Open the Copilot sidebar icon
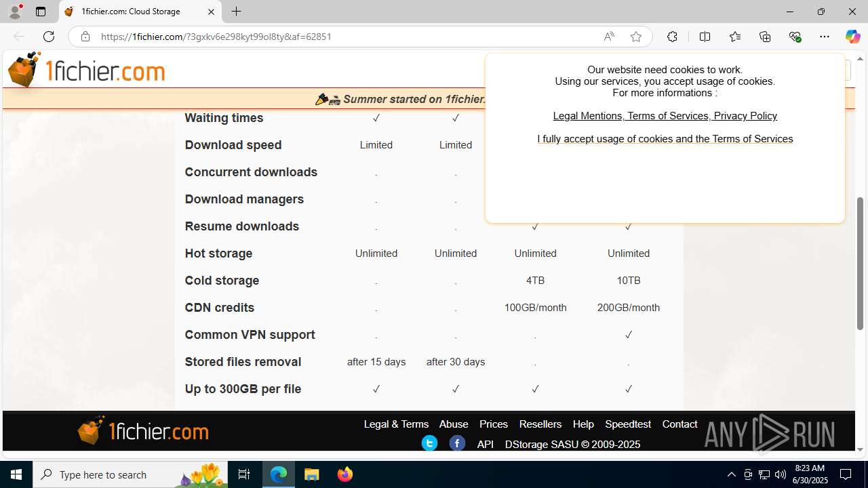The width and height of the screenshot is (868, 488). (852, 37)
